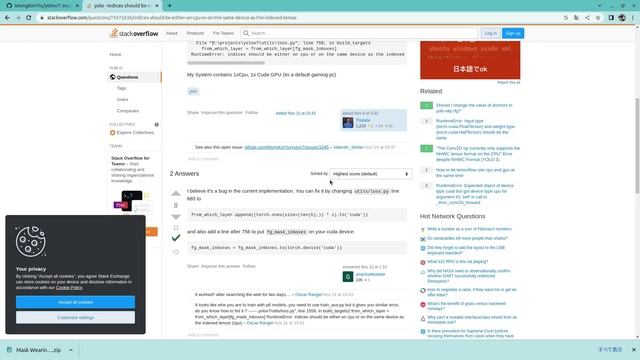Follow the first answer
Screen dimensions: 640x360
pyautogui.click(x=249, y=267)
